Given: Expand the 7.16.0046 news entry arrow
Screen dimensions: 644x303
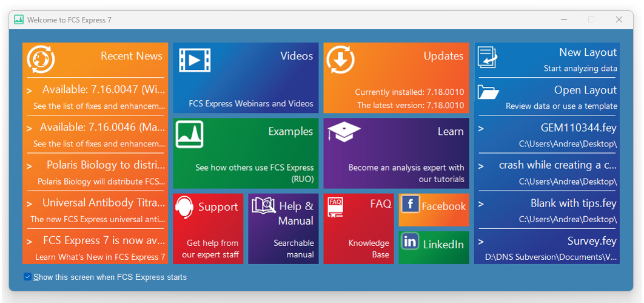Looking at the screenshot, I should point(30,129).
